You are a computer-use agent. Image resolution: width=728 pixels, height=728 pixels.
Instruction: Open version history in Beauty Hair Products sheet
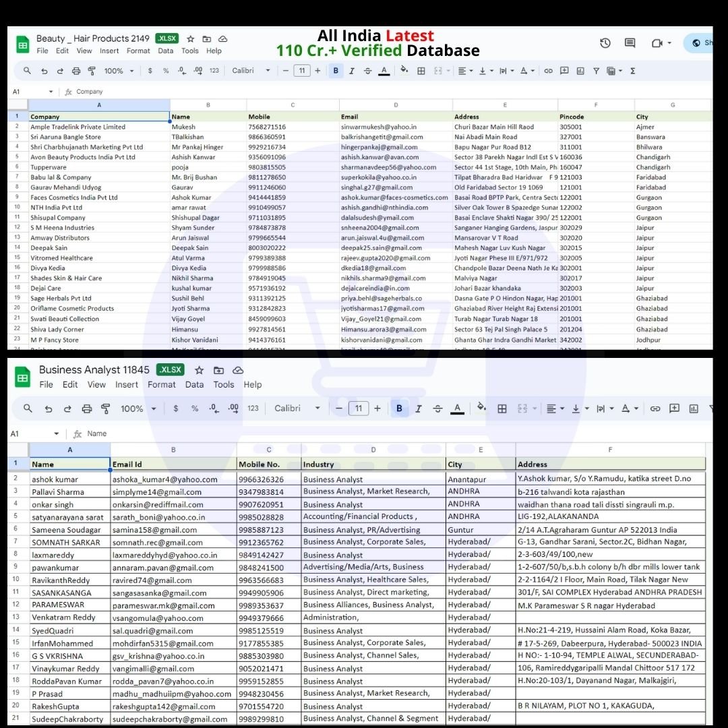[x=605, y=43]
